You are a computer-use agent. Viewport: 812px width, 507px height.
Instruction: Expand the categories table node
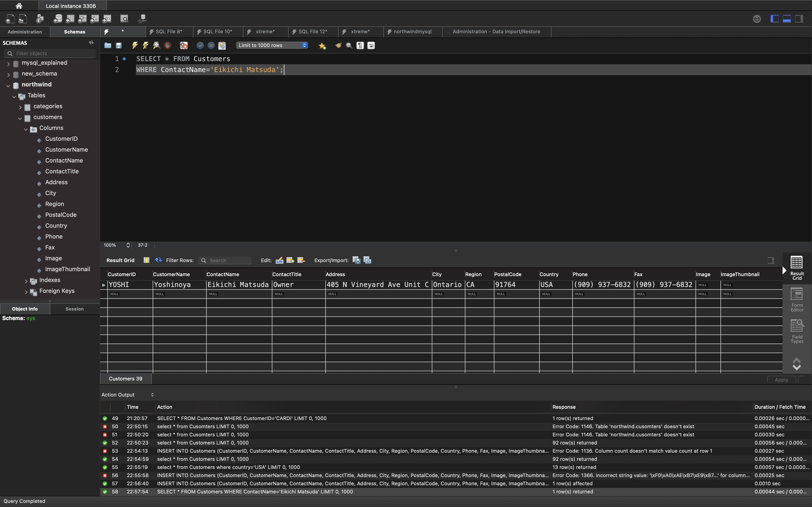pos(20,107)
